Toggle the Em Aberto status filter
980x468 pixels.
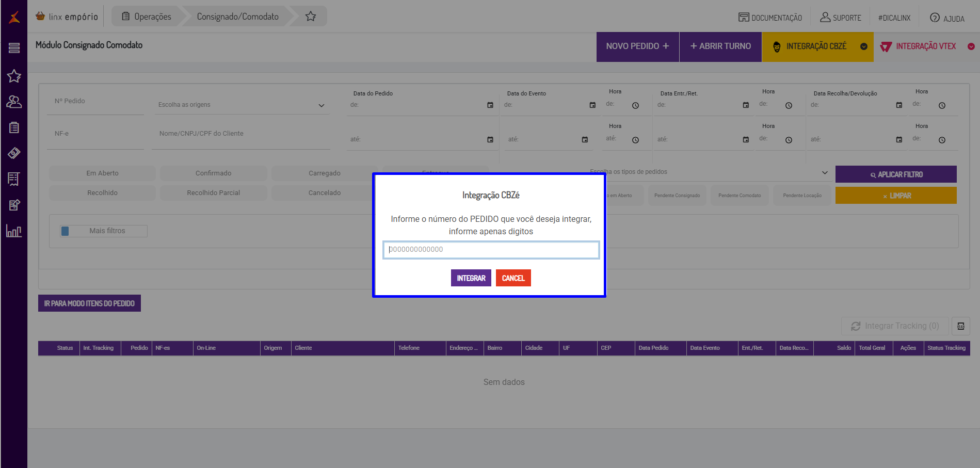click(x=102, y=173)
